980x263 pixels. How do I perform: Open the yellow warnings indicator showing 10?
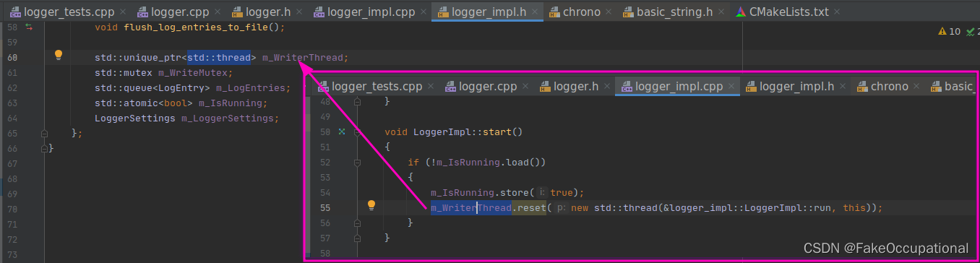(949, 31)
